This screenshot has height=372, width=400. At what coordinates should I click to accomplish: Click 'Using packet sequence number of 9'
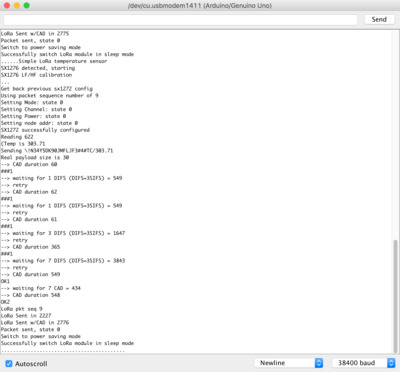click(50, 95)
